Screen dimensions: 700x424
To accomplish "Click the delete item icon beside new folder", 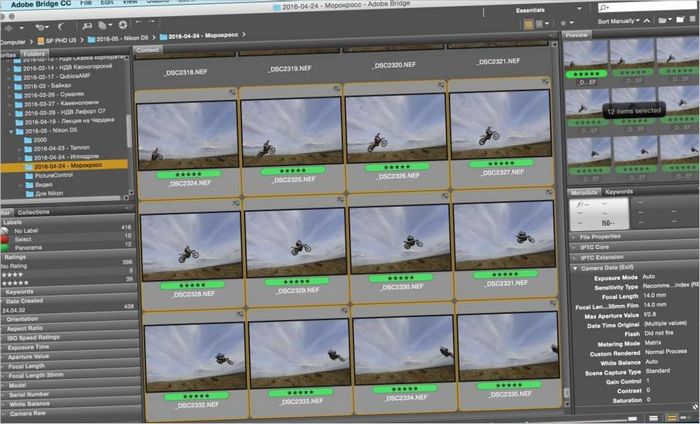I will [693, 19].
